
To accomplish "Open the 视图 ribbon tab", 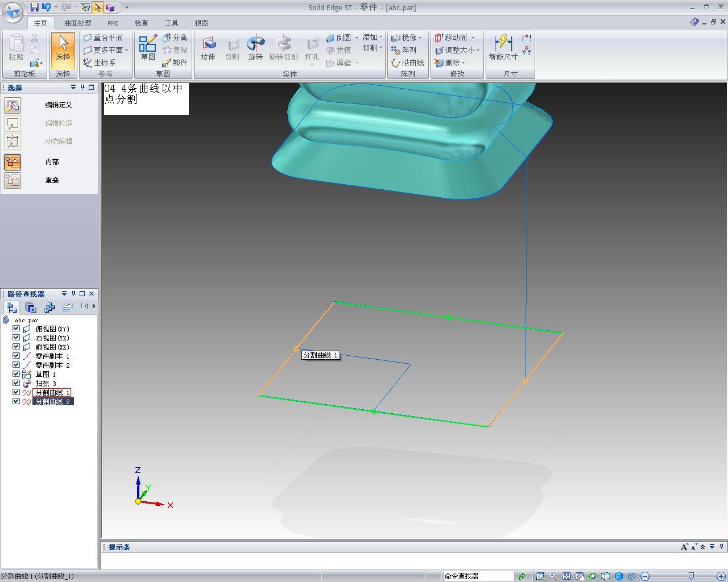I will point(201,23).
